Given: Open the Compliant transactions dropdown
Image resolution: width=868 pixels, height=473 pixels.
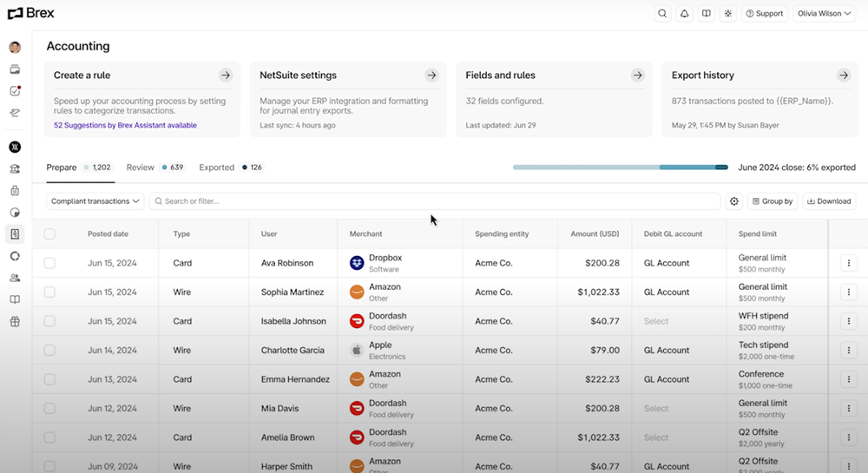Looking at the screenshot, I should pyautogui.click(x=95, y=201).
